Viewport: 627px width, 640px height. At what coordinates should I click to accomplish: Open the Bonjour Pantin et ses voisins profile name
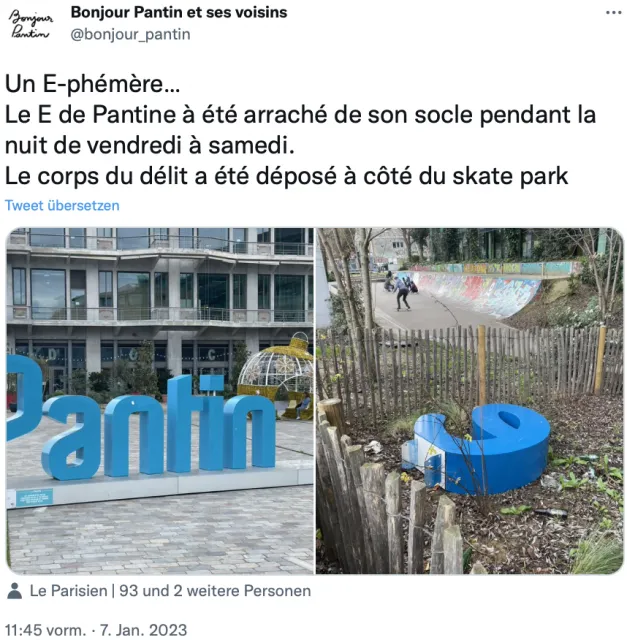pos(179,13)
